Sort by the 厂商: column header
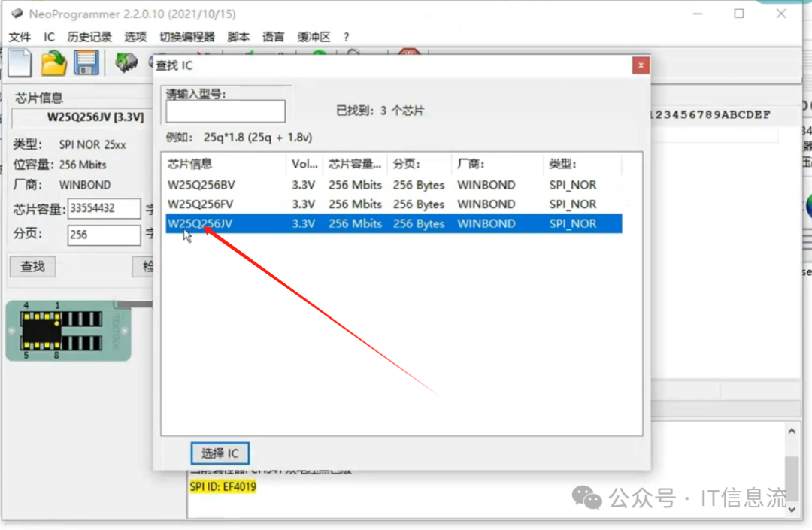 point(497,164)
